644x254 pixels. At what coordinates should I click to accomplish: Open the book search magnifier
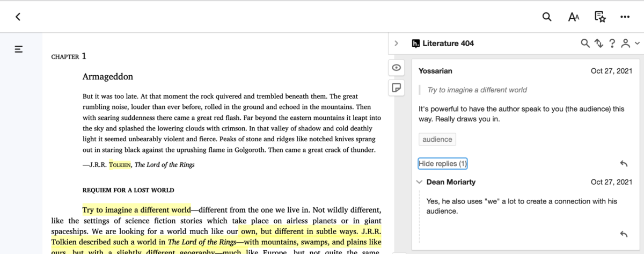[547, 17]
